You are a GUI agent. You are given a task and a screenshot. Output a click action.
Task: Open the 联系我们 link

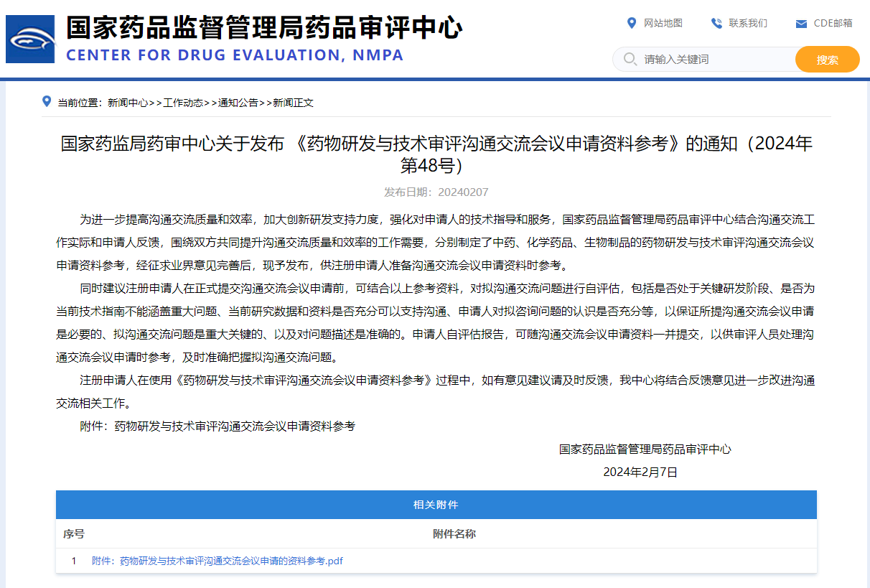[x=747, y=23]
